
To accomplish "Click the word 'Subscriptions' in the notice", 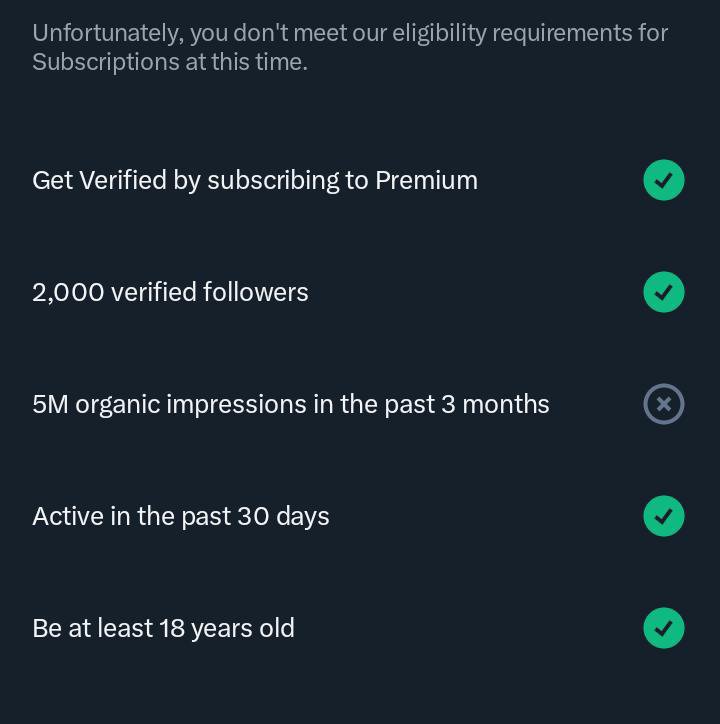I will [106, 62].
